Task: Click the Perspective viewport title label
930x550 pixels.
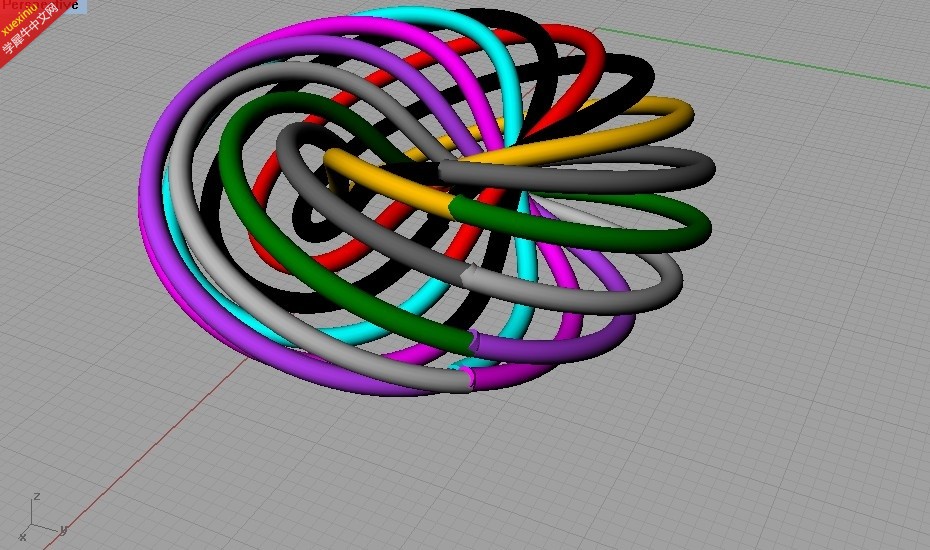Action: 43,5
